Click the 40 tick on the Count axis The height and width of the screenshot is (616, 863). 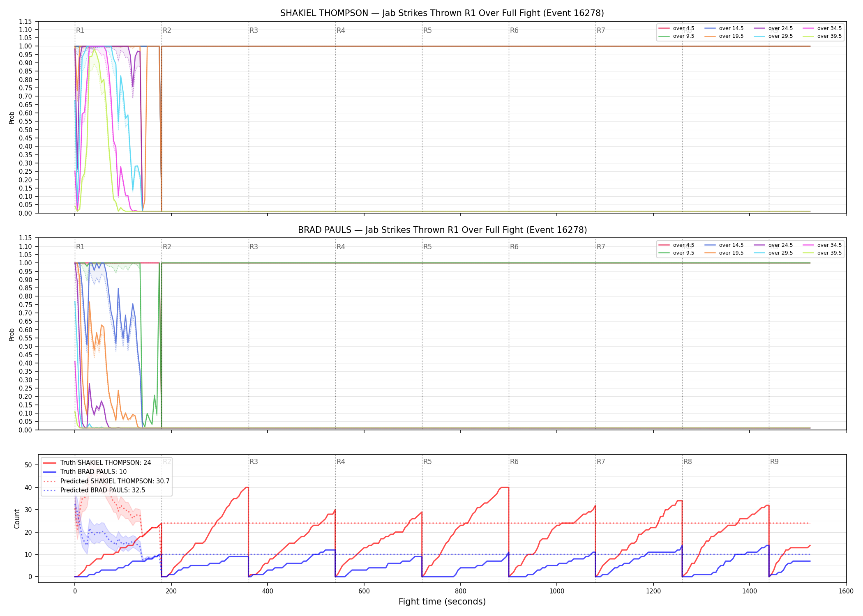28,487
